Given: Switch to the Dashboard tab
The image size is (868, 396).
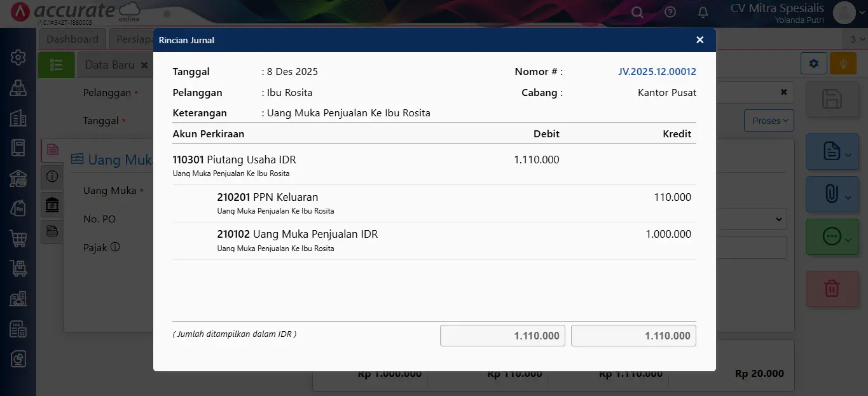Looking at the screenshot, I should coord(72,39).
